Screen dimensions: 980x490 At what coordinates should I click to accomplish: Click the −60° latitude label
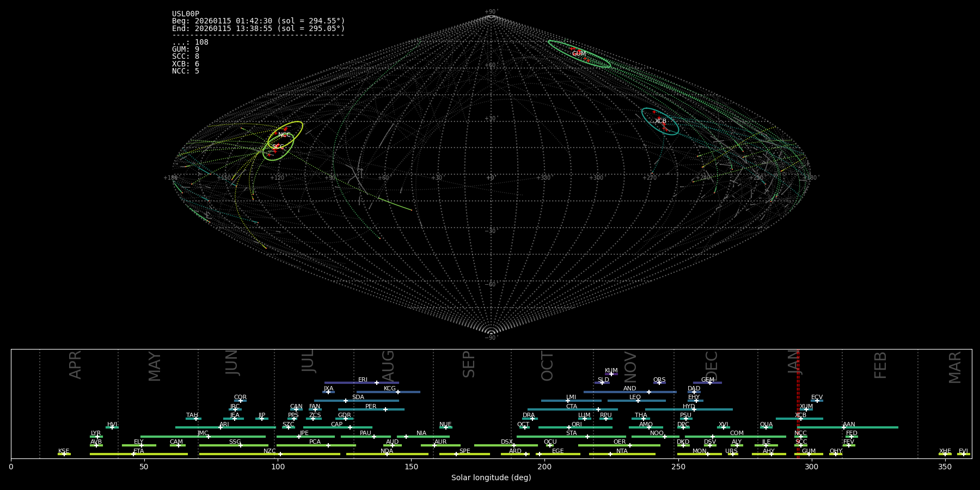tap(491, 285)
